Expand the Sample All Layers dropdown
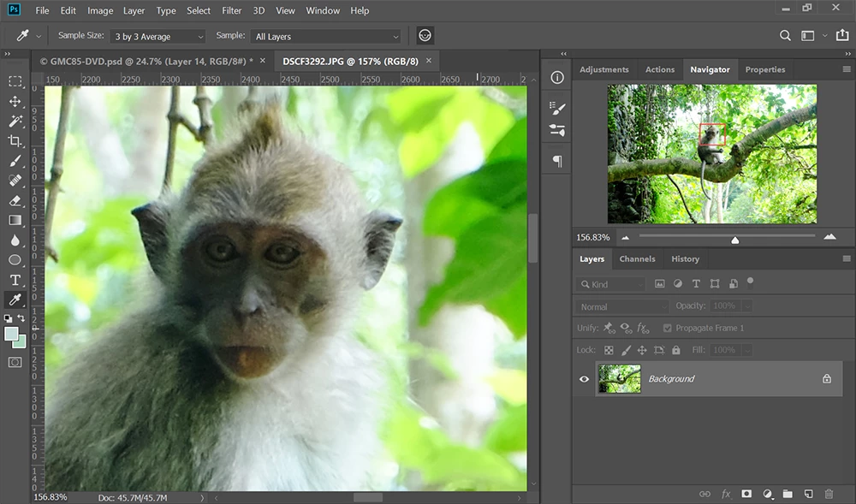 (x=327, y=37)
